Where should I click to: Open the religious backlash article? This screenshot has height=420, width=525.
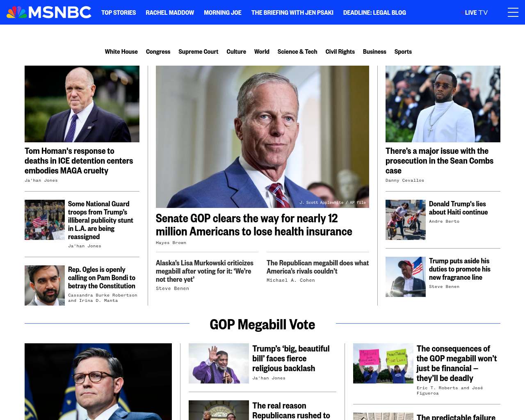pyautogui.click(x=291, y=358)
